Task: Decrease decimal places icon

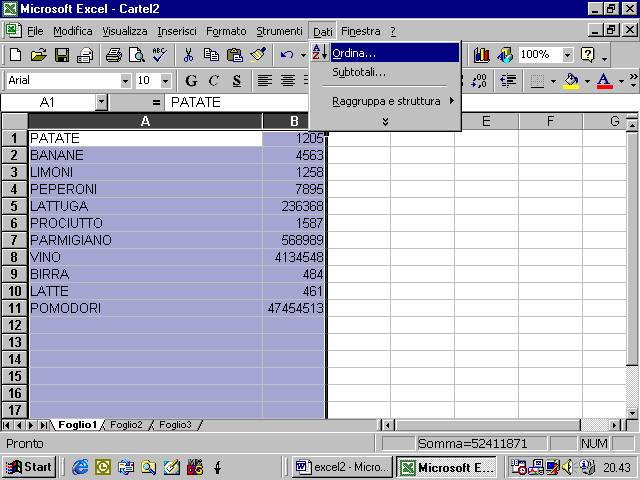Action: coord(478,80)
